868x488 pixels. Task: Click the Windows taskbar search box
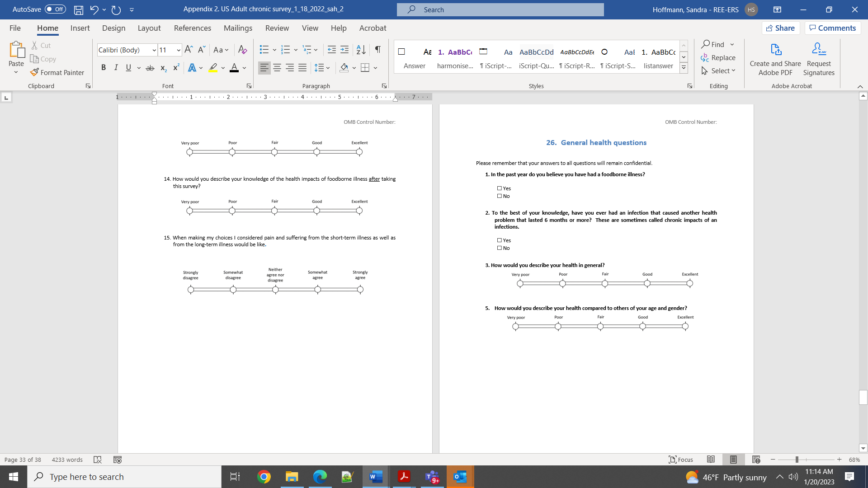(124, 477)
